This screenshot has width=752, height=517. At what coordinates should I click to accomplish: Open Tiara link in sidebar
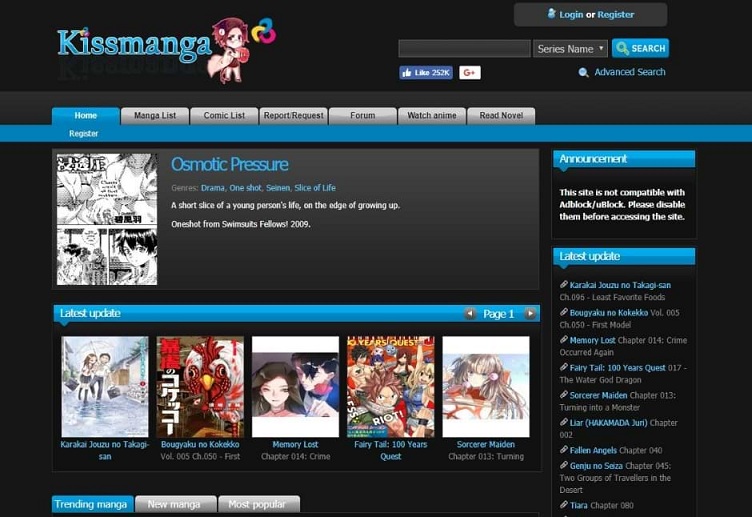click(x=578, y=505)
